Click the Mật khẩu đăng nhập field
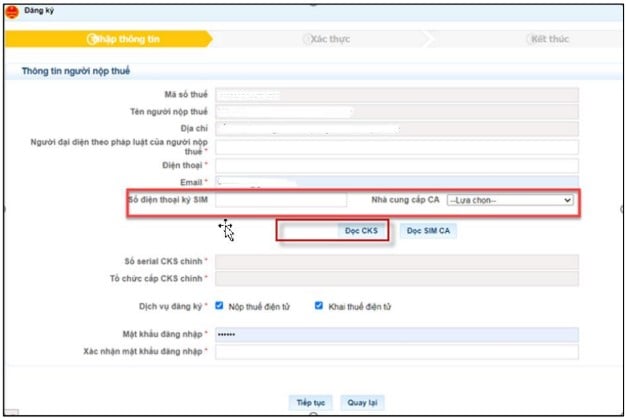This screenshot has height=418, width=626. coord(397,333)
